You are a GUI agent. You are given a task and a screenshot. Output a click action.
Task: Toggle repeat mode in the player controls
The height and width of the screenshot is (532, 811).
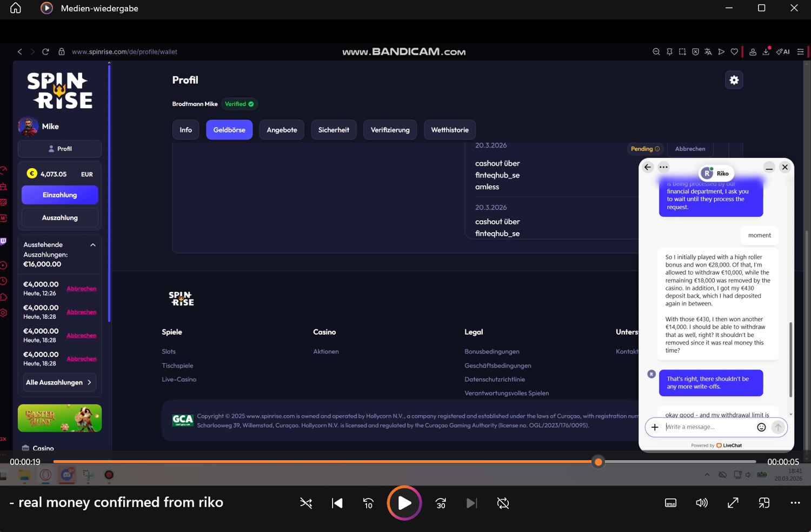[503, 503]
